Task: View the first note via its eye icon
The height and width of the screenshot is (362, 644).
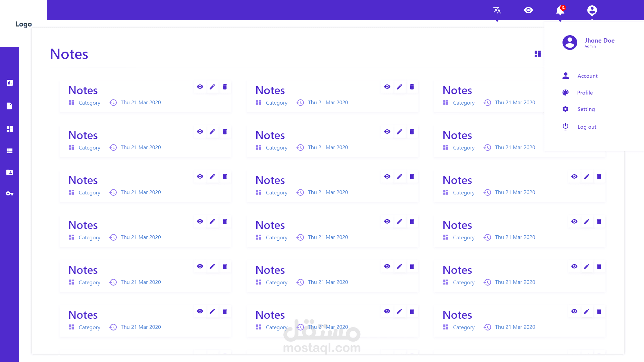Action: [200, 87]
